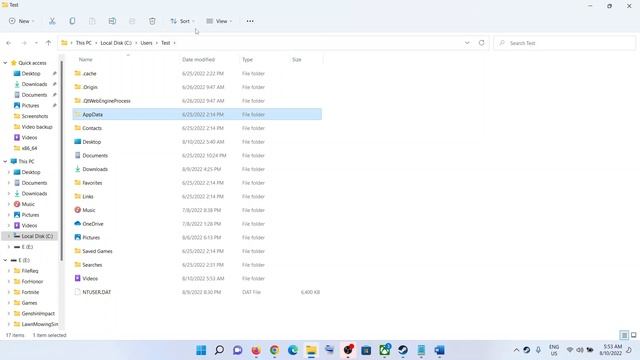Screen dimensions: 640x360
Task: Open the See more three-dots menu
Action: click(250, 21)
